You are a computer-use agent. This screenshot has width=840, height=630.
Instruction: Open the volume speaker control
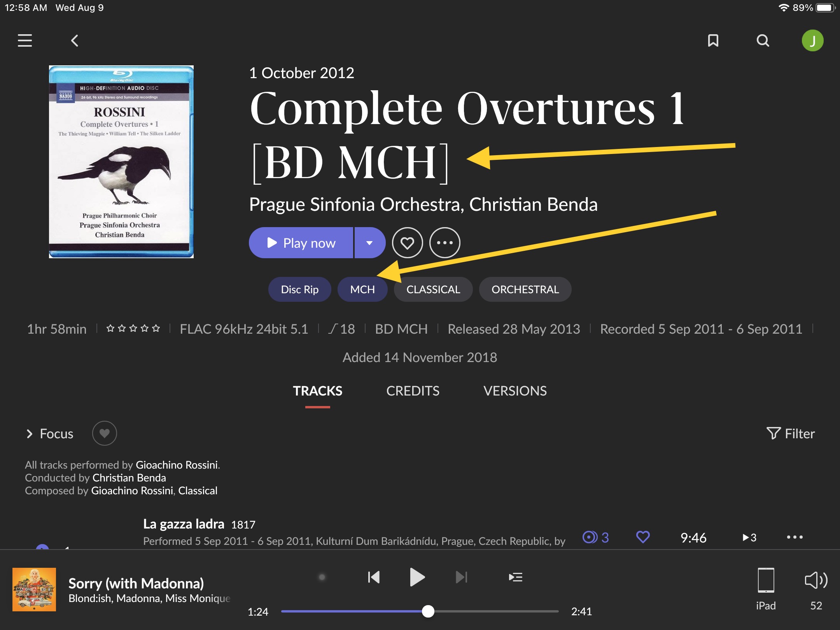pyautogui.click(x=816, y=588)
